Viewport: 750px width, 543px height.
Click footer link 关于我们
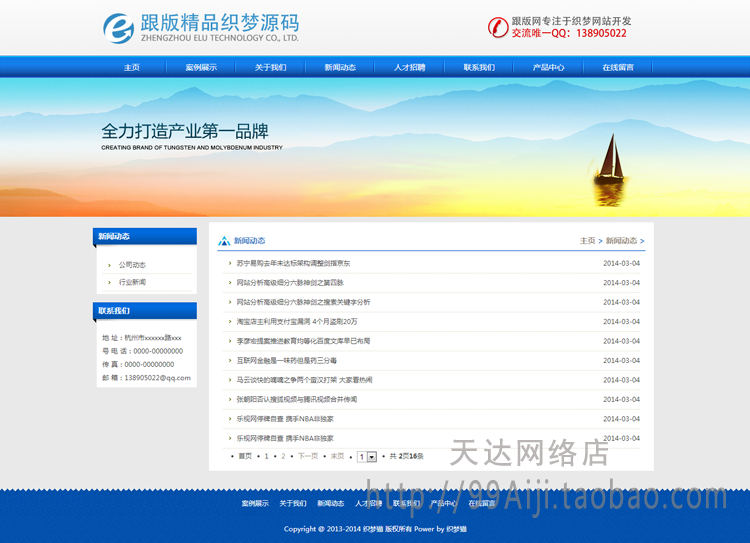pos(293,503)
